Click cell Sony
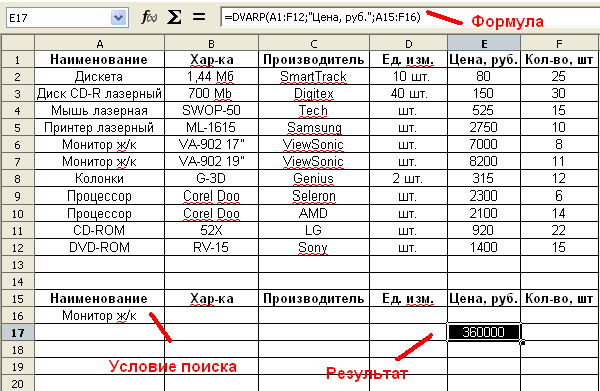Screen dimensions: 600x391 [x=314, y=247]
